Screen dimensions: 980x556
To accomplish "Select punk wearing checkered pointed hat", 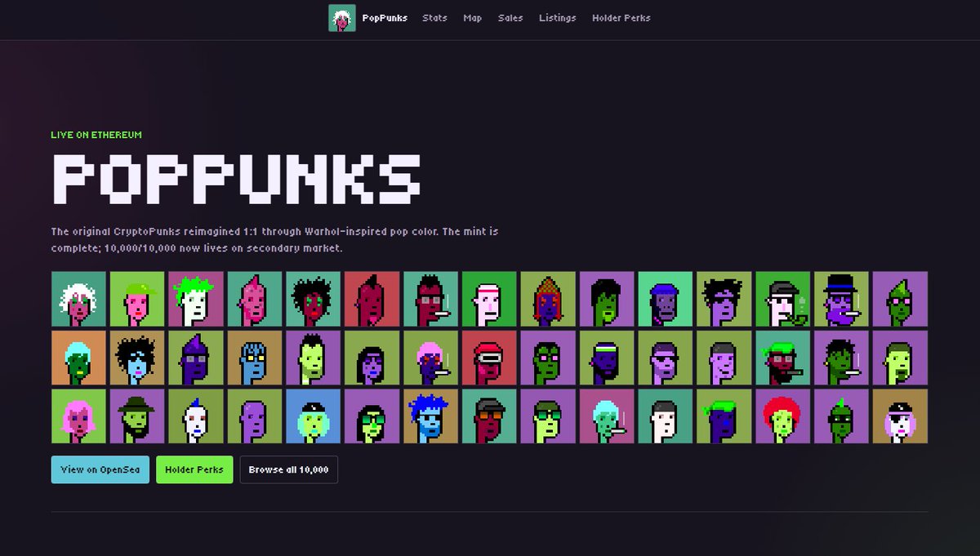I will pos(548,299).
